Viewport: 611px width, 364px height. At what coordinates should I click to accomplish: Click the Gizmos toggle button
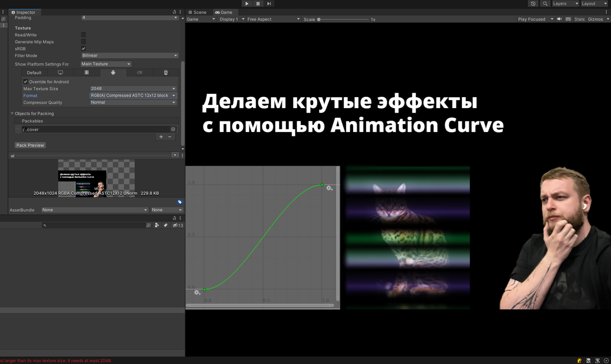594,19
